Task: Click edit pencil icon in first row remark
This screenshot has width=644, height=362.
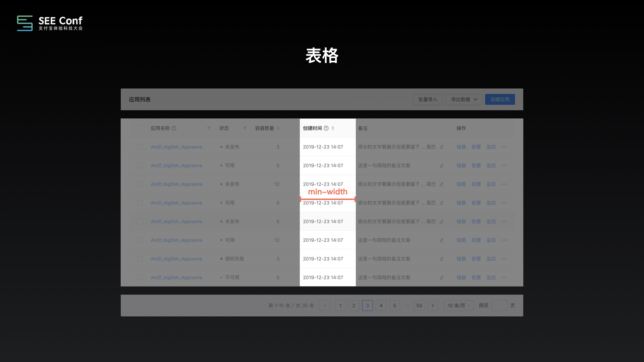Action: pyautogui.click(x=442, y=147)
